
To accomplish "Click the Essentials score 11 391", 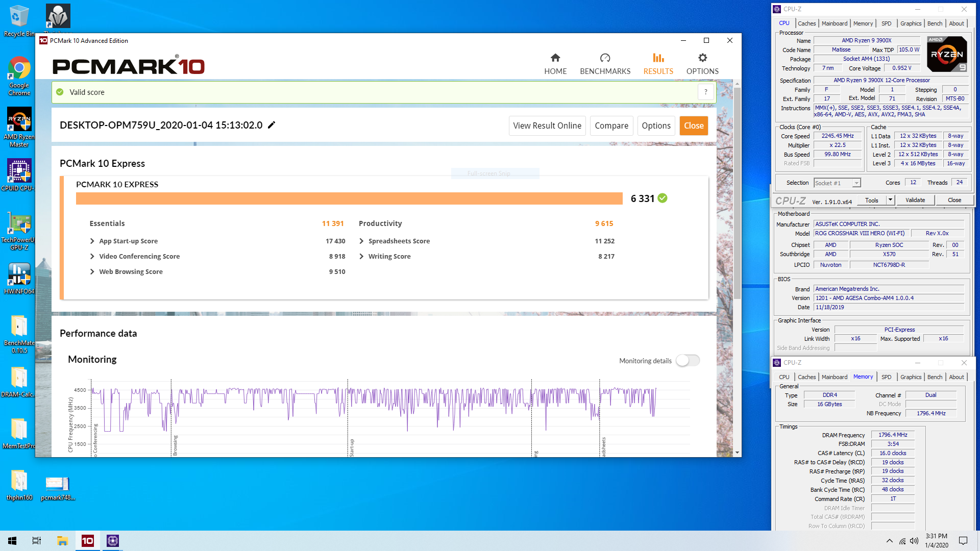I will [333, 223].
